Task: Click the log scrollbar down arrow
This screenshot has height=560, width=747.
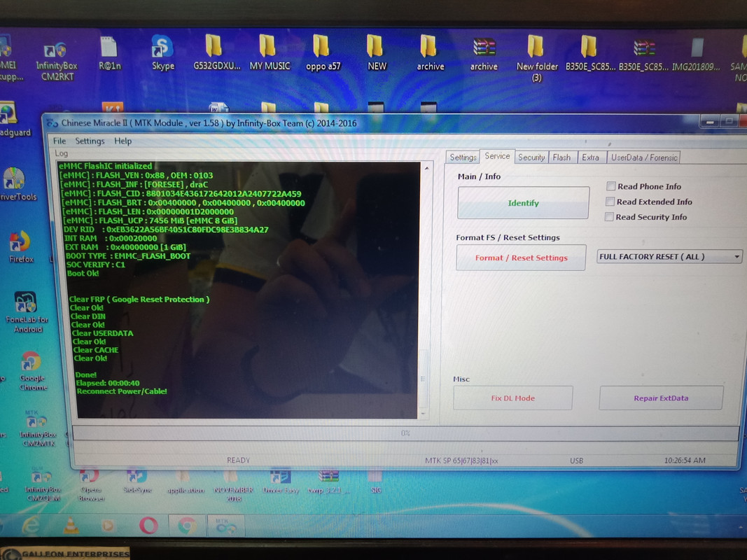Action: (x=424, y=414)
